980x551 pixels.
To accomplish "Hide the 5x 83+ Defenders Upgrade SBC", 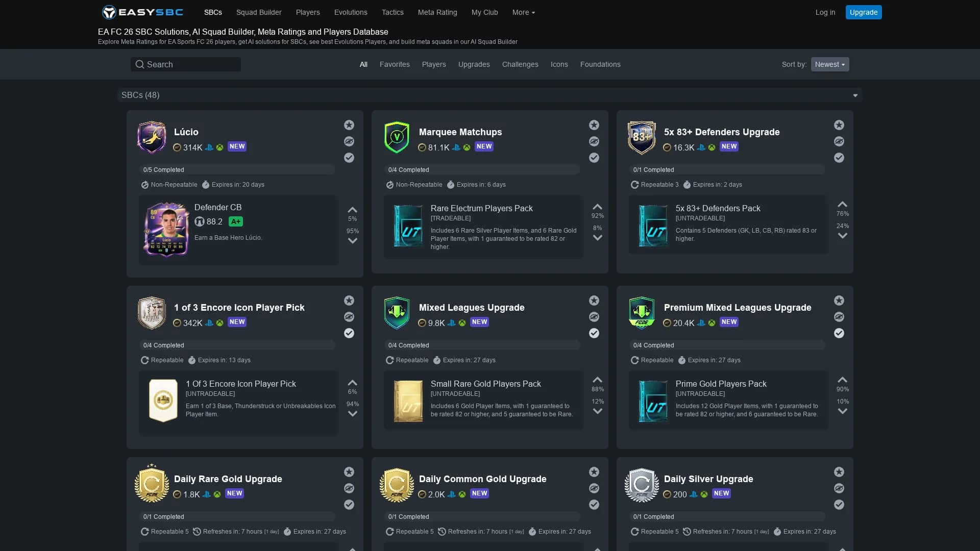I will click(839, 141).
